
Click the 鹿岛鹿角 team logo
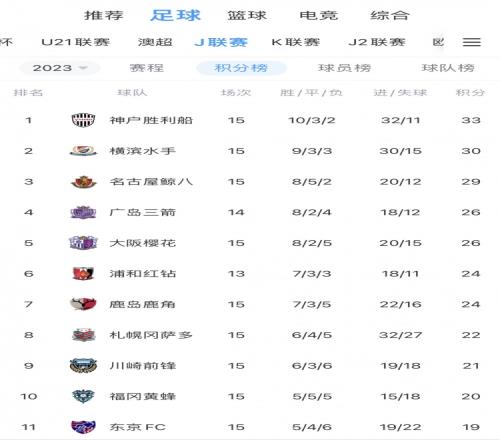[x=83, y=304]
